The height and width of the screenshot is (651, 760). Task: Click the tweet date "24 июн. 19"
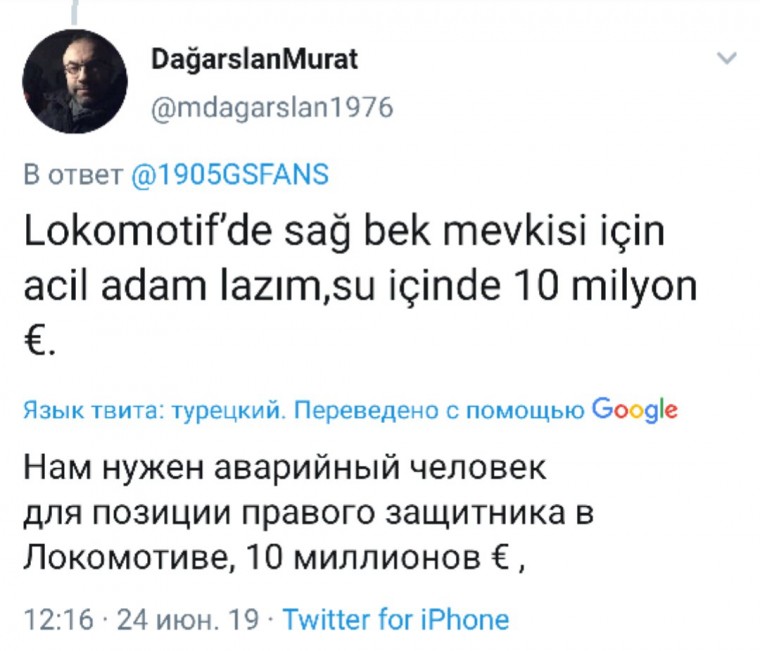pyautogui.click(x=188, y=620)
